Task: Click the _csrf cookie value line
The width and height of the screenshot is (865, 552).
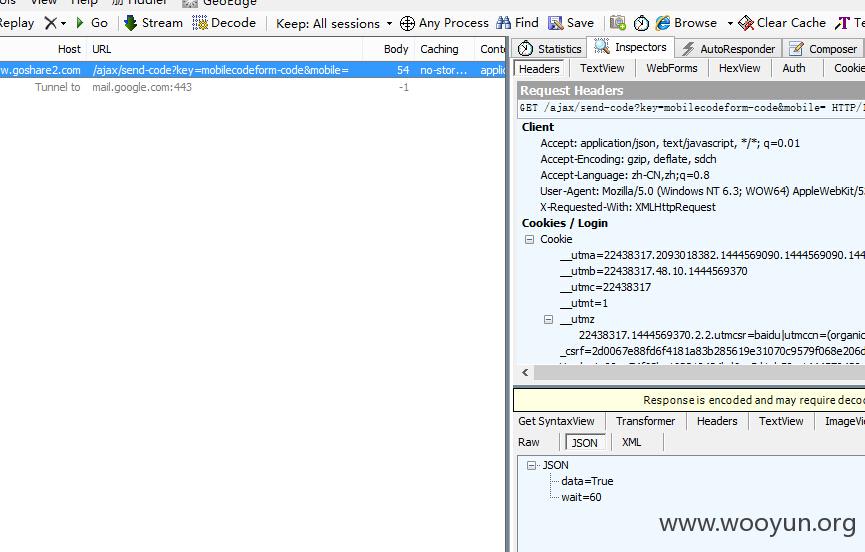Action: pyautogui.click(x=712, y=351)
